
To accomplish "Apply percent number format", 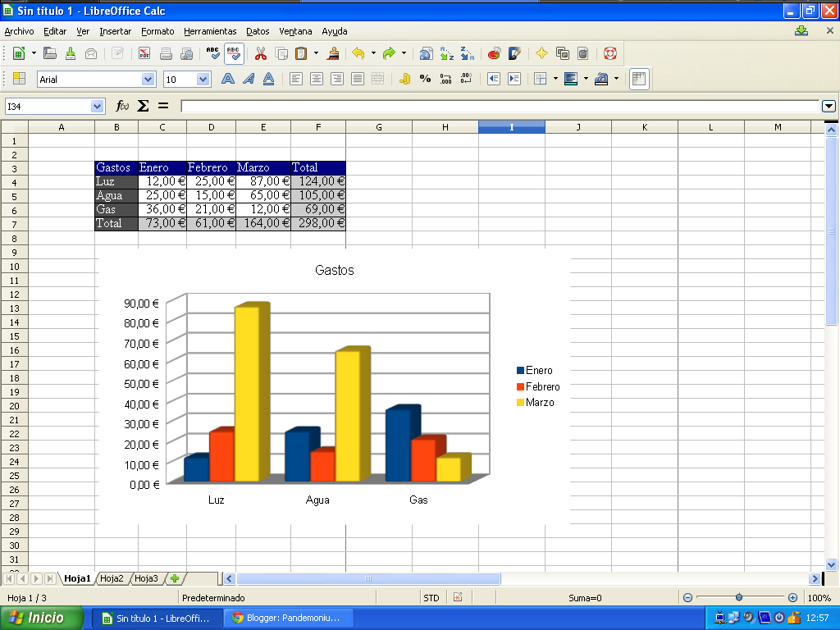I will [423, 79].
